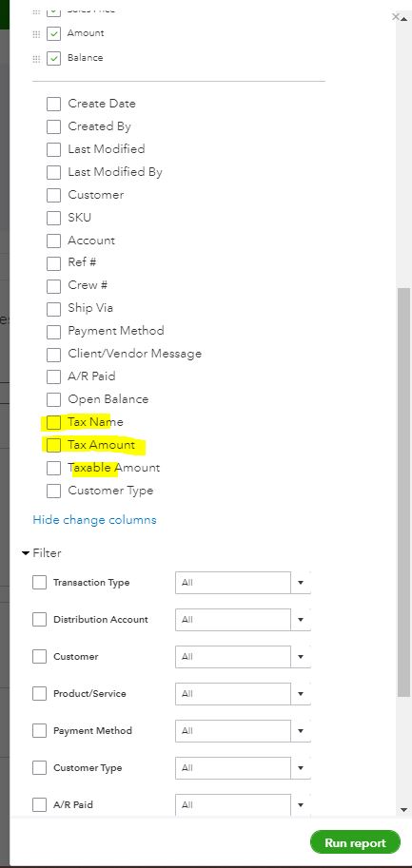The image size is (412, 868).
Task: Click scrollbar down arrow in panel
Action: [404, 810]
